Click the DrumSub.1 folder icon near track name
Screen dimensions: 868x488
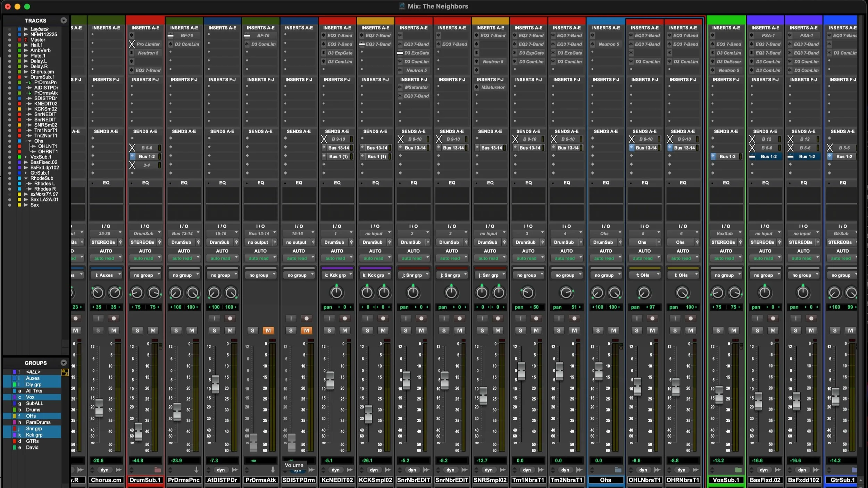pos(158,470)
